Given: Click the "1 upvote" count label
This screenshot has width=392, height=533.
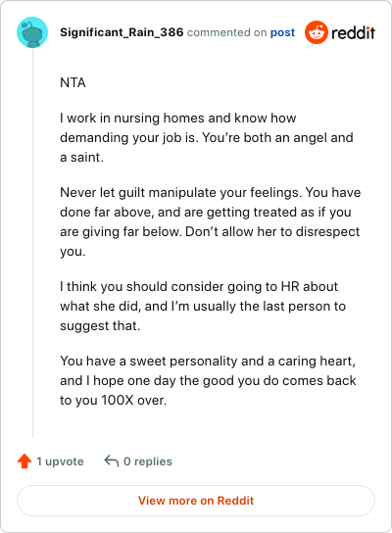Looking at the screenshot, I should 60,461.
